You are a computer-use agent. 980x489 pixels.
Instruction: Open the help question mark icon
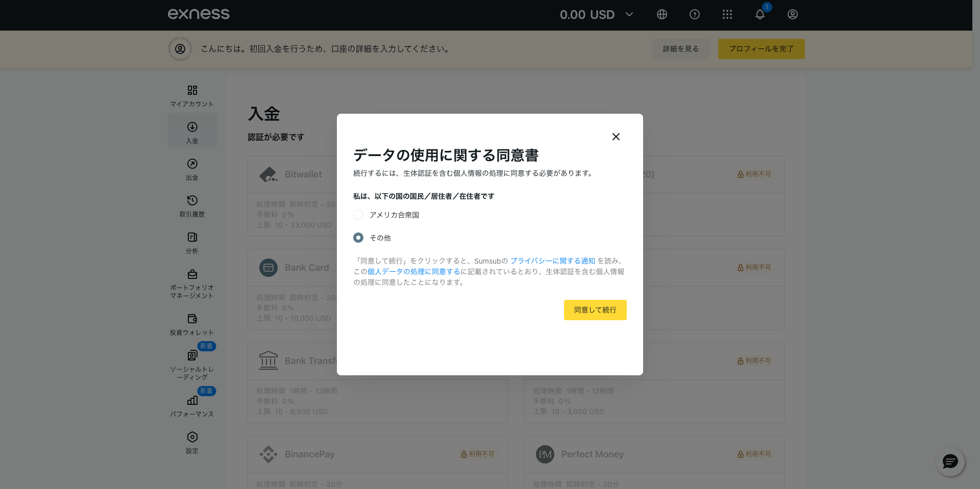(x=695, y=14)
